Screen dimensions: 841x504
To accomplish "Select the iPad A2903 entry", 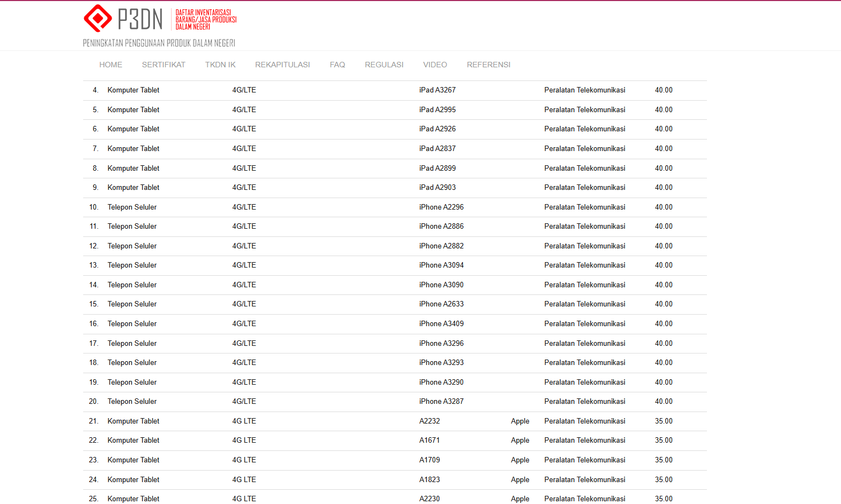I will [437, 188].
